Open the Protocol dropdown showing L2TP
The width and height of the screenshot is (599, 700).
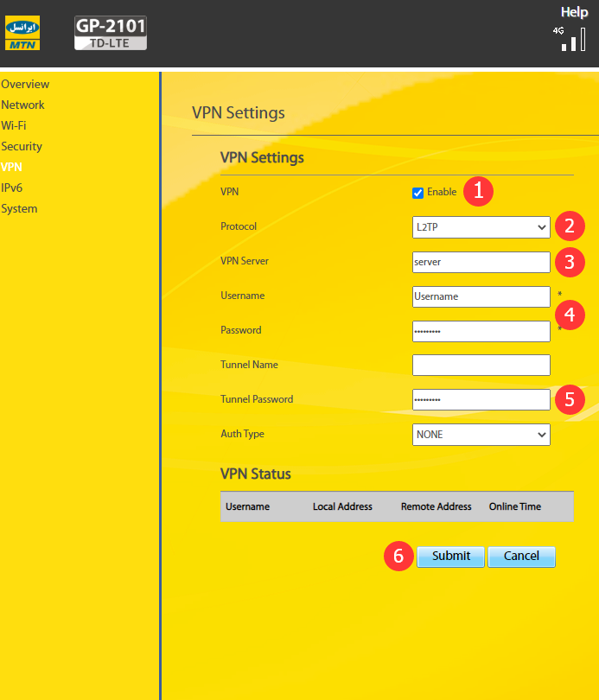481,227
